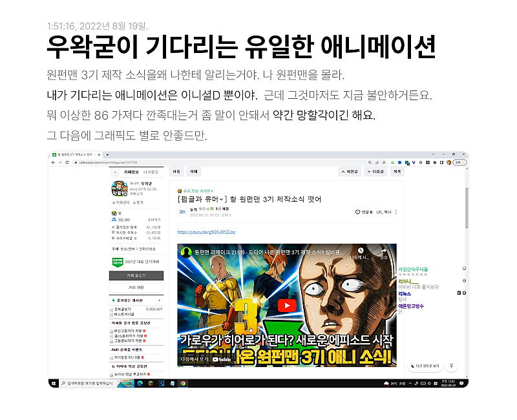
Task: Open the Windows Start menu
Action: point(54,383)
